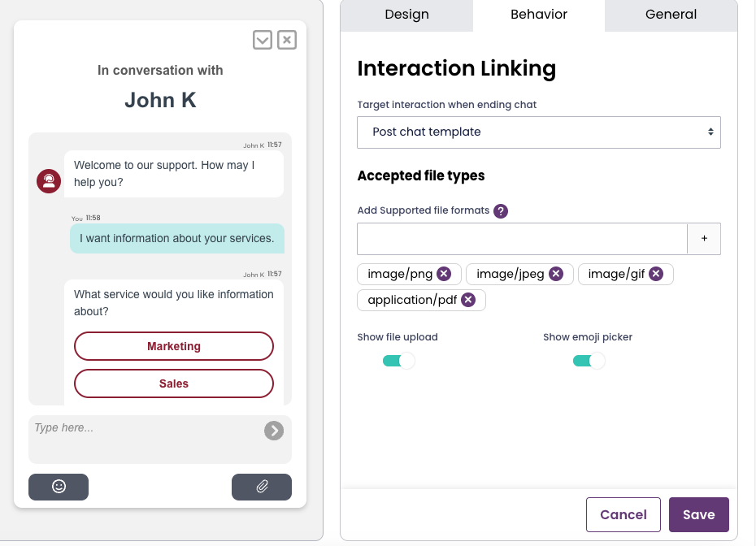
Task: Click the help icon beside Supported file formats
Action: point(501,211)
